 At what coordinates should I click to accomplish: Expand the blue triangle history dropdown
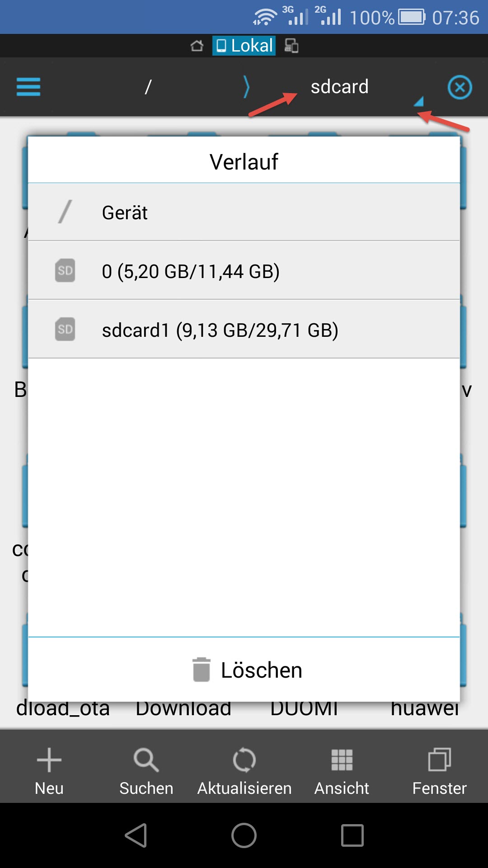(x=419, y=101)
